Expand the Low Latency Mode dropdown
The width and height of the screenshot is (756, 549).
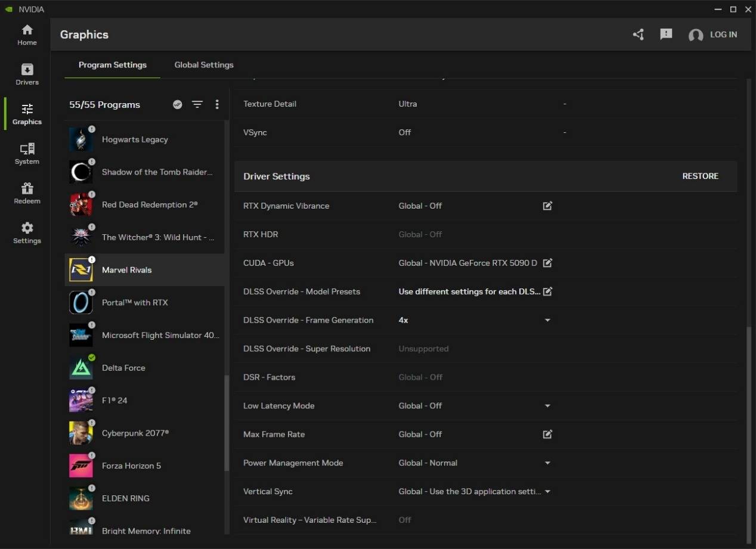pyautogui.click(x=547, y=406)
